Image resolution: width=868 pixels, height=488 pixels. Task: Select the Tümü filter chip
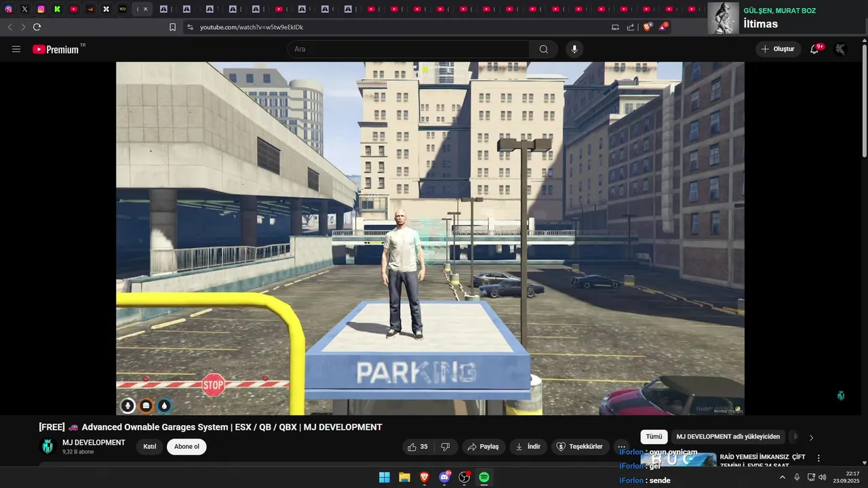(x=654, y=436)
